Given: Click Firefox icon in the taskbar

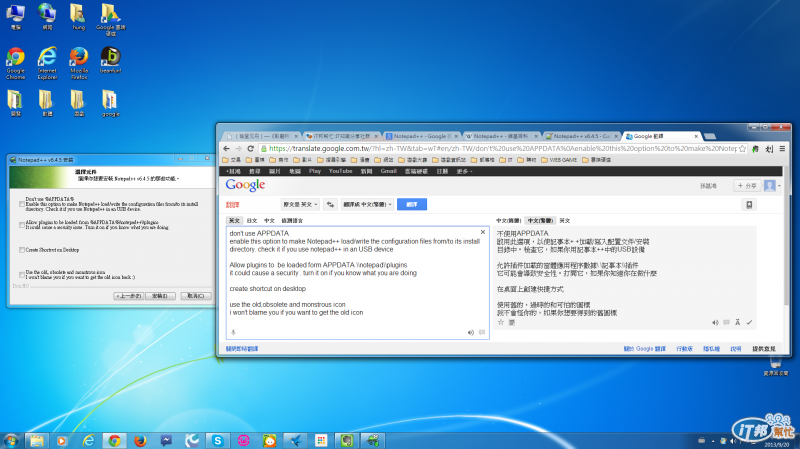Looking at the screenshot, I should coord(140,440).
